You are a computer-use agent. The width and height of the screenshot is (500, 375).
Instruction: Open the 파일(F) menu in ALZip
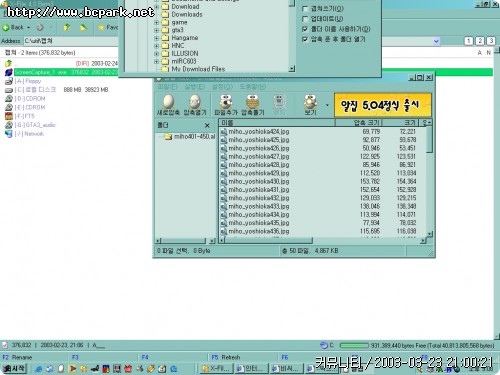167,87
